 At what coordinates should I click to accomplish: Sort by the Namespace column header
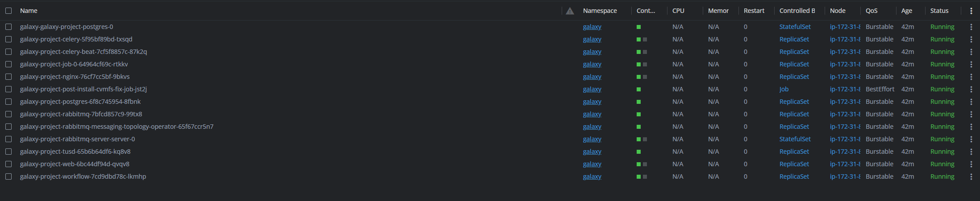600,11
